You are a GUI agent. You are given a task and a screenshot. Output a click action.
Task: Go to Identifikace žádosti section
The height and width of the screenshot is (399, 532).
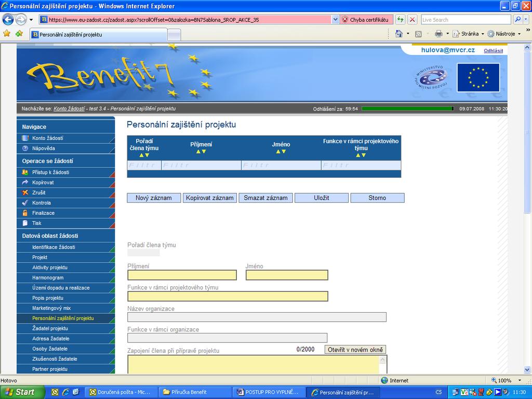pos(65,247)
